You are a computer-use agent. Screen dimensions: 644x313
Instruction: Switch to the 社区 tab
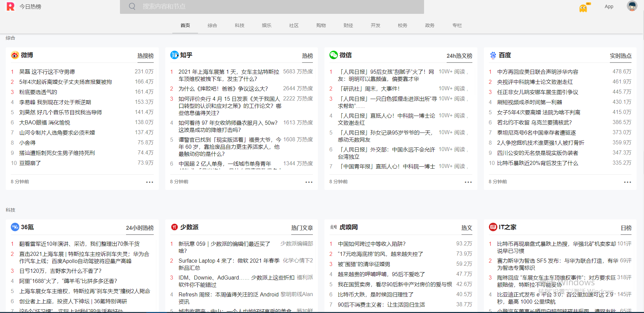pyautogui.click(x=294, y=25)
